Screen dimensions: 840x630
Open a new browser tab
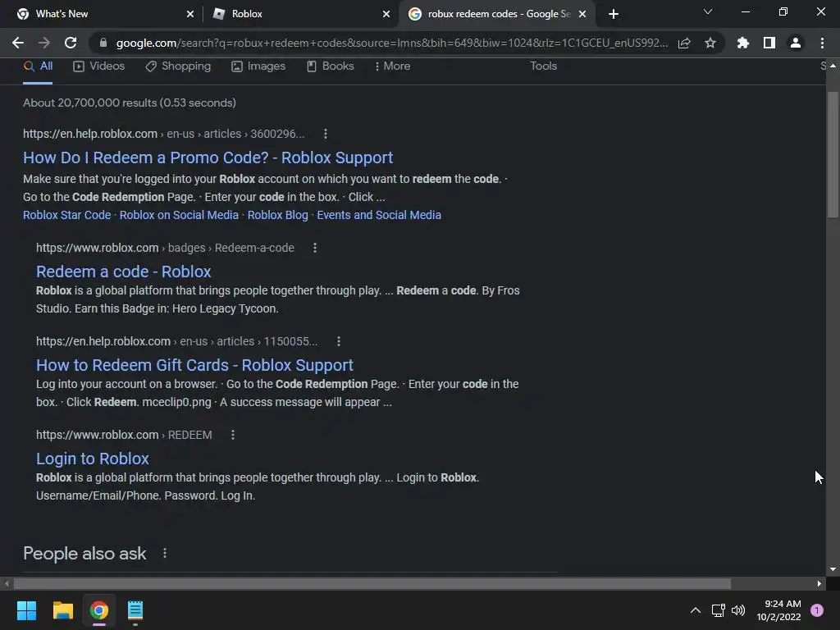614,14
